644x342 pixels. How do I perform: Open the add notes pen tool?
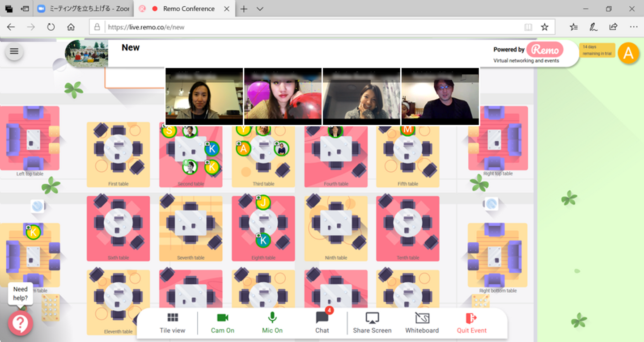(593, 27)
